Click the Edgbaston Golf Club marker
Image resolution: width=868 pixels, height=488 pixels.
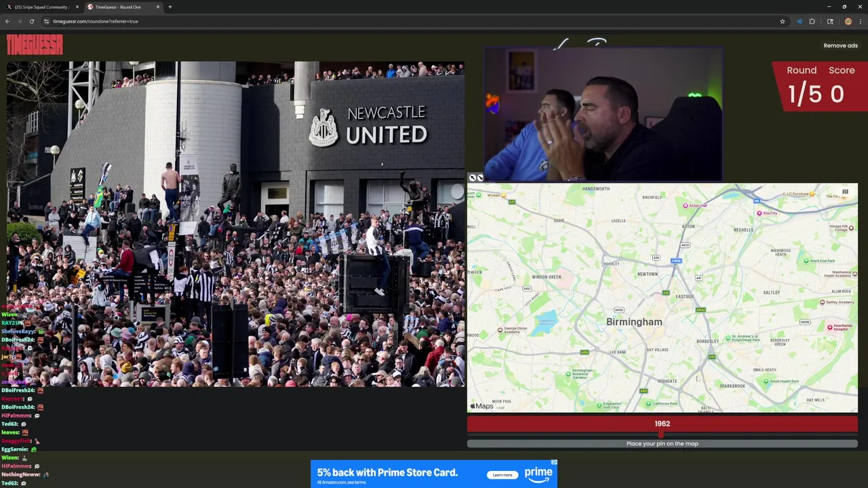(x=599, y=405)
